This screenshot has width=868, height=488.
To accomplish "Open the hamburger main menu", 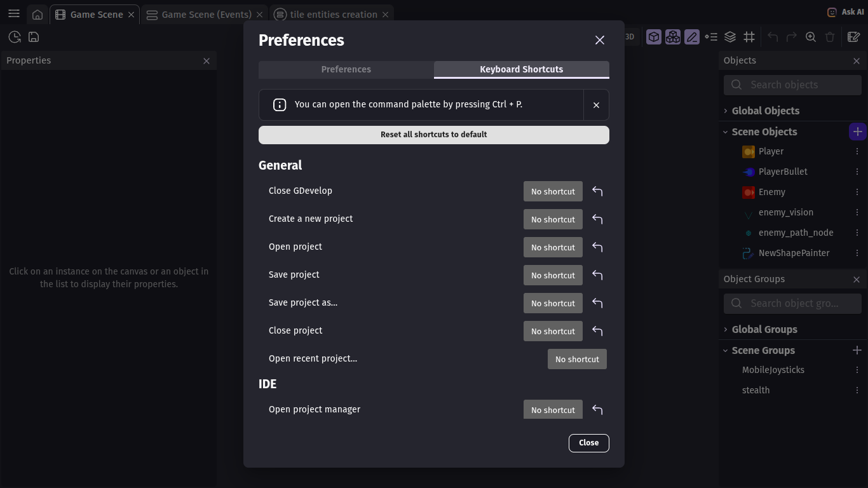I will click(x=14, y=14).
